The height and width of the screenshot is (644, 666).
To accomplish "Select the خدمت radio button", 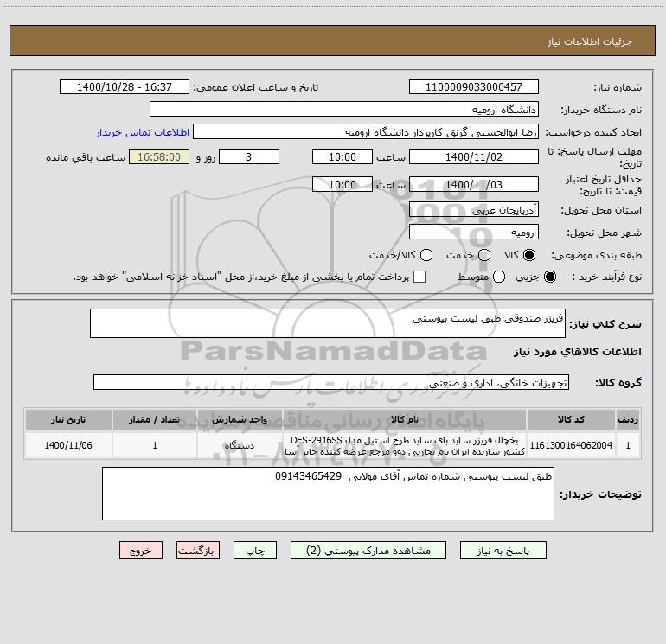I will click(484, 255).
